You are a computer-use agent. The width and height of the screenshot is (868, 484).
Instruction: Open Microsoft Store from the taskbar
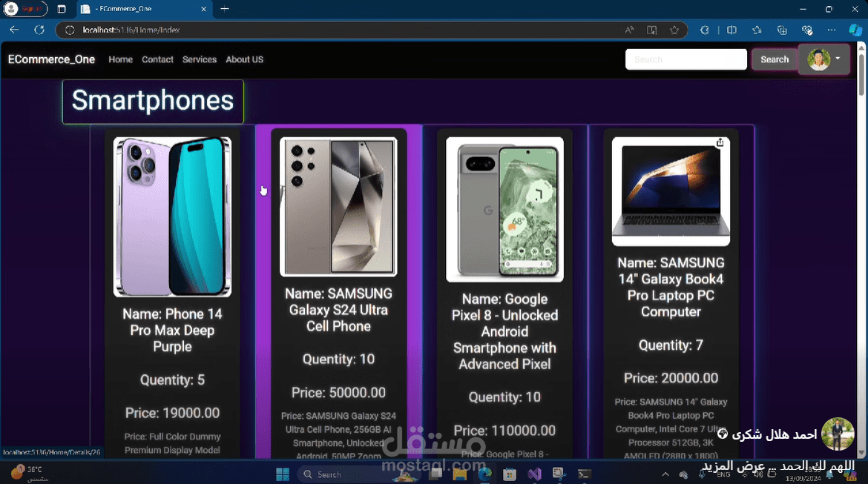point(509,474)
